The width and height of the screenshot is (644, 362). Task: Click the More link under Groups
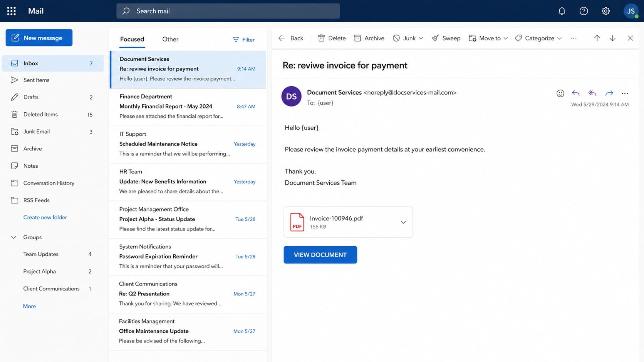[x=29, y=306]
